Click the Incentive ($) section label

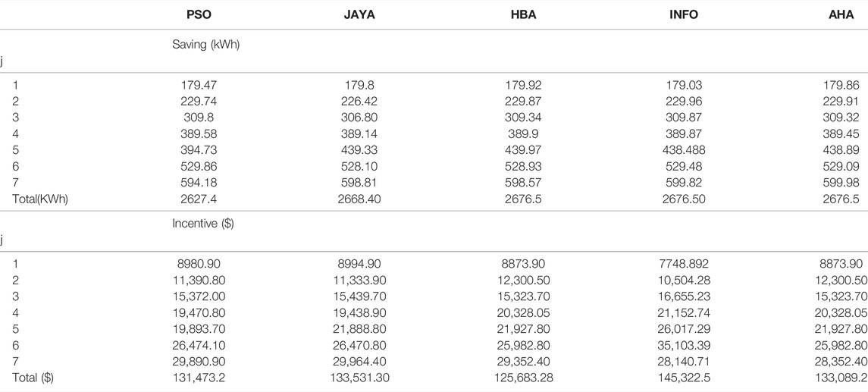(202, 224)
